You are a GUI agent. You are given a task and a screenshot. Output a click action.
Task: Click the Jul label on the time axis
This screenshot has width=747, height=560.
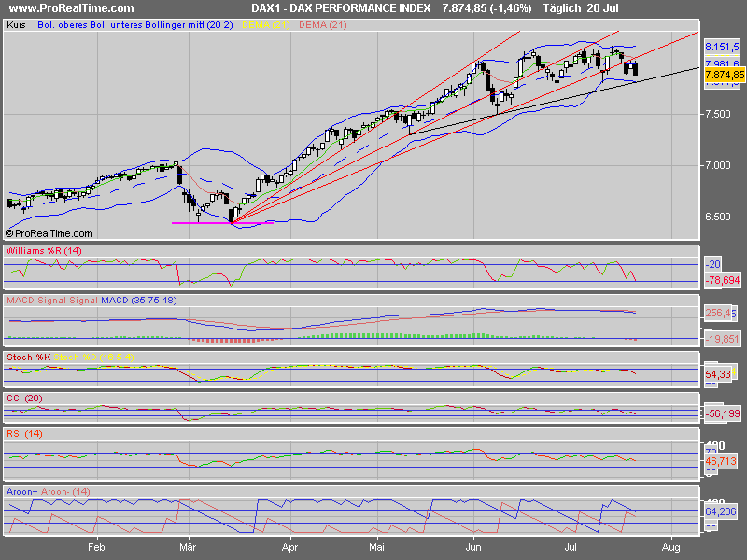571,547
